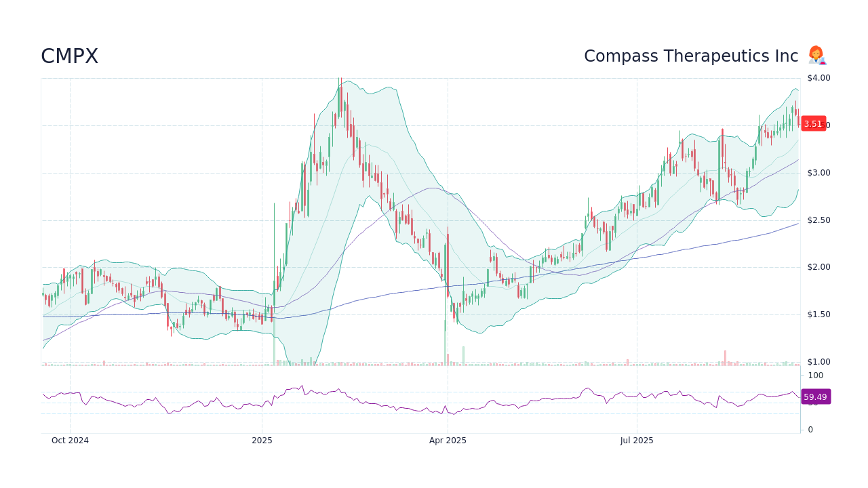Select the Apr 2025 axis label
The width and height of the screenshot is (868, 488).
point(447,440)
